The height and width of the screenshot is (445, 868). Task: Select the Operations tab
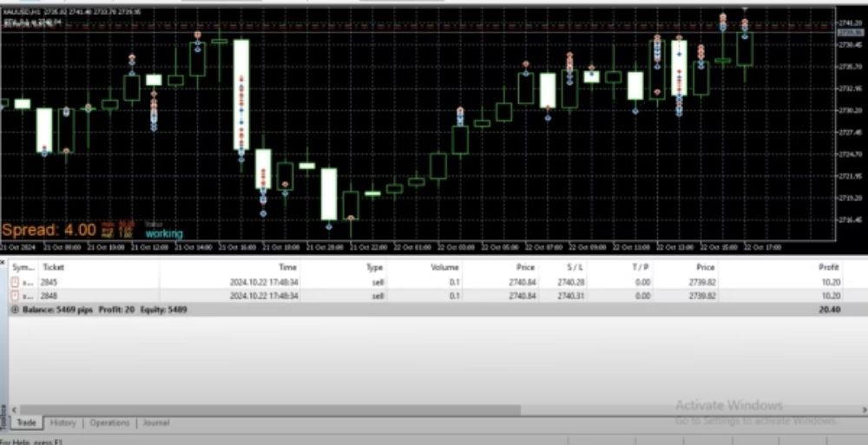(109, 422)
